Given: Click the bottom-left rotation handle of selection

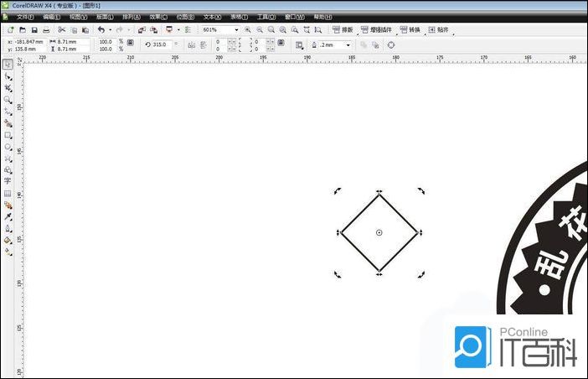Looking at the screenshot, I should tap(338, 274).
